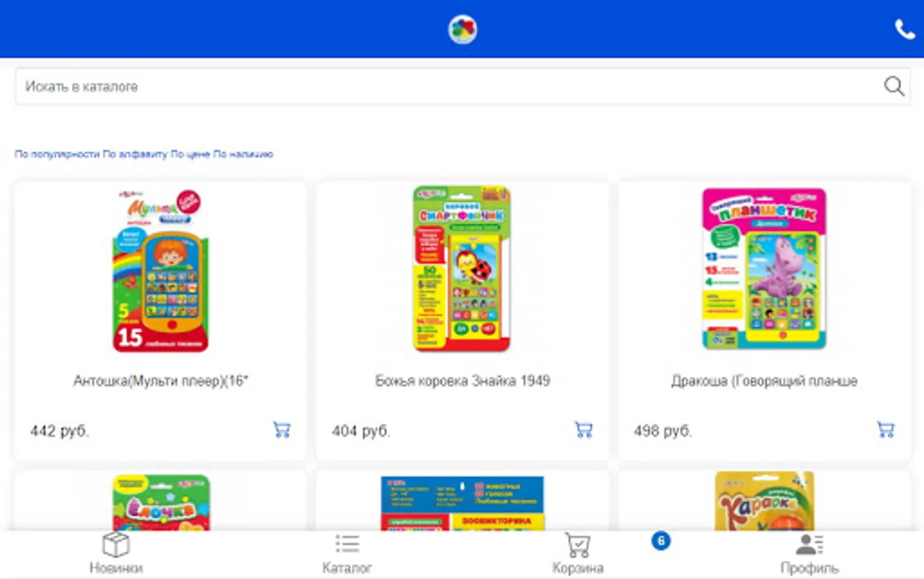Sort products По наличию

point(243,154)
